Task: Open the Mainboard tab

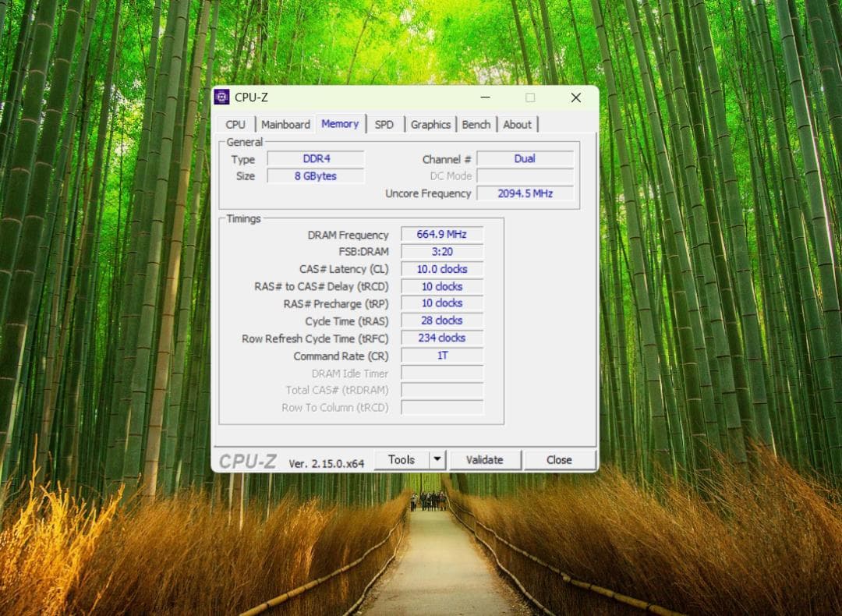Action: point(285,124)
